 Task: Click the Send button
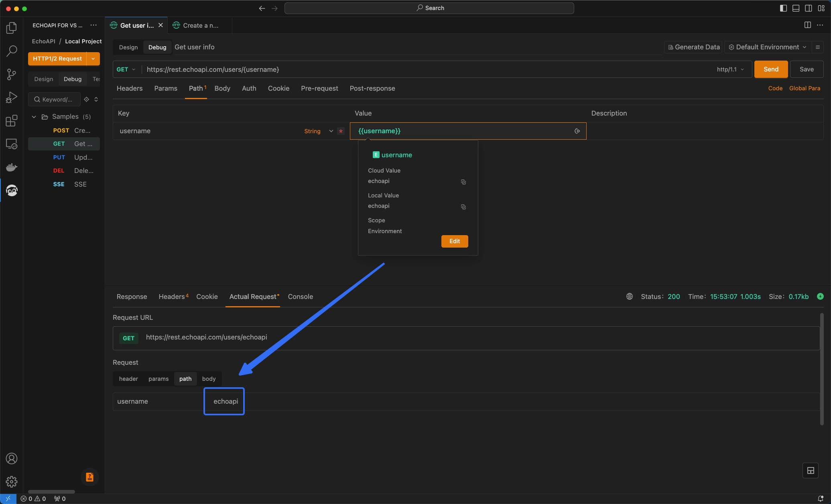click(771, 69)
